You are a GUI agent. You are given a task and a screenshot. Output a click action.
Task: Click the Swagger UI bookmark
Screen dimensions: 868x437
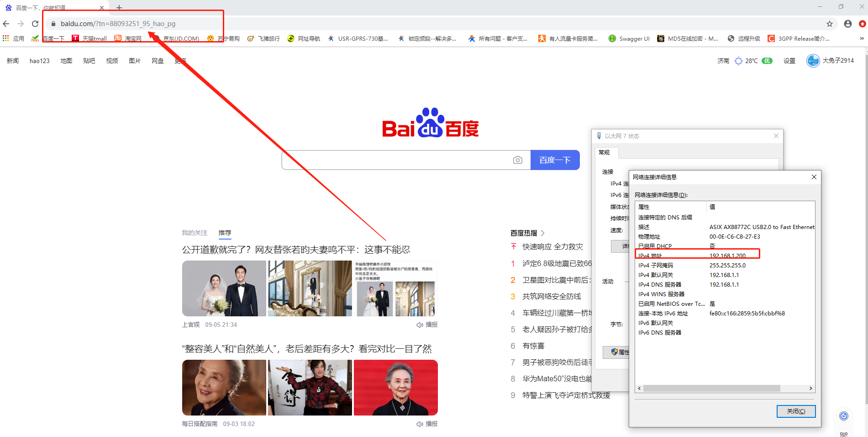[629, 39]
